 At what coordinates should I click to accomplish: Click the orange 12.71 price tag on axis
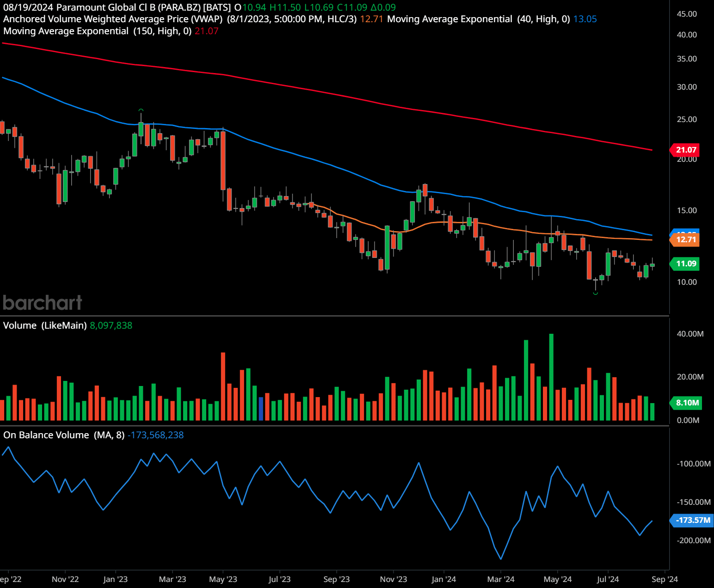pyautogui.click(x=685, y=239)
